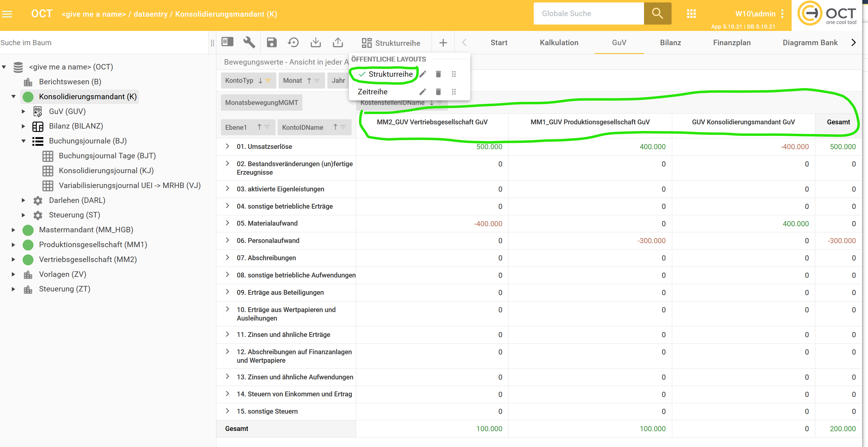Edit the Strukturreihe layout via pencil icon
868x447 pixels.
[423, 74]
